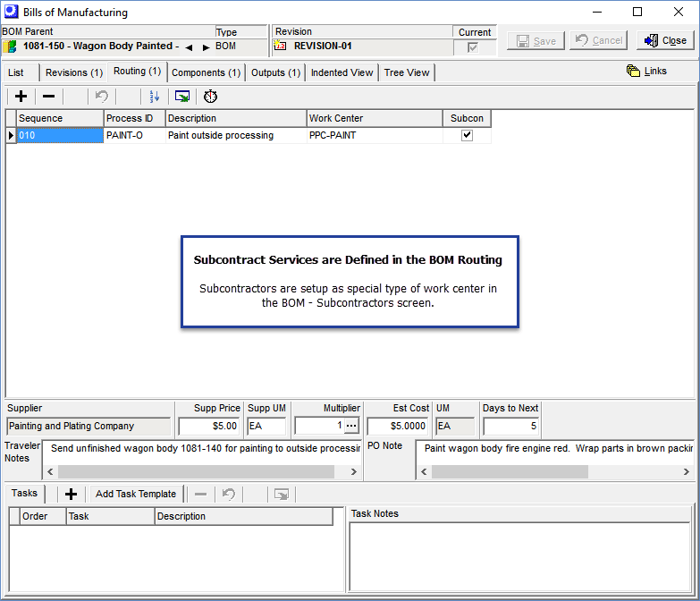Click the Bills of Manufacturing app icon
Image resolution: width=700 pixels, height=601 pixels.
11,11
